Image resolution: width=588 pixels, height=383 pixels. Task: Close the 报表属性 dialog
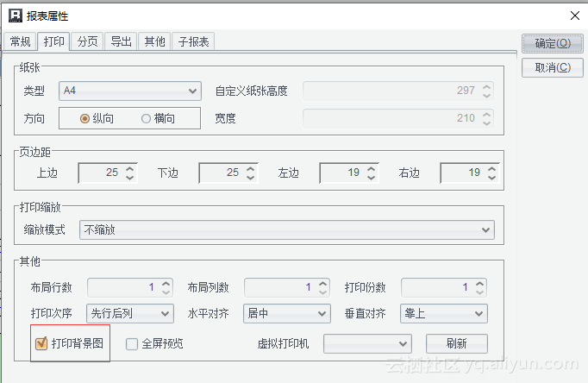[x=574, y=16]
